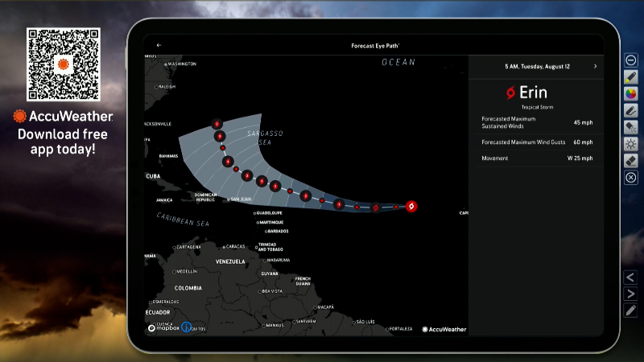This screenshot has height=362, width=644.
Task: Advance to the next forecast time chevron
Action: 595,66
